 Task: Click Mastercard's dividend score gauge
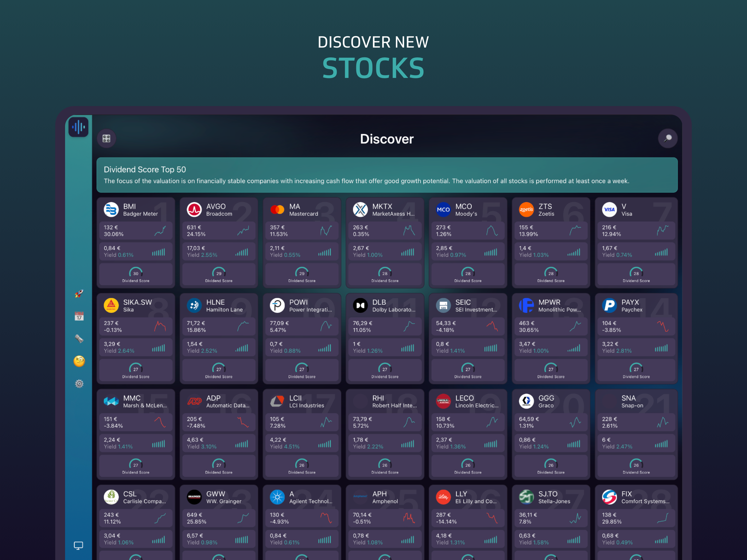[302, 274]
